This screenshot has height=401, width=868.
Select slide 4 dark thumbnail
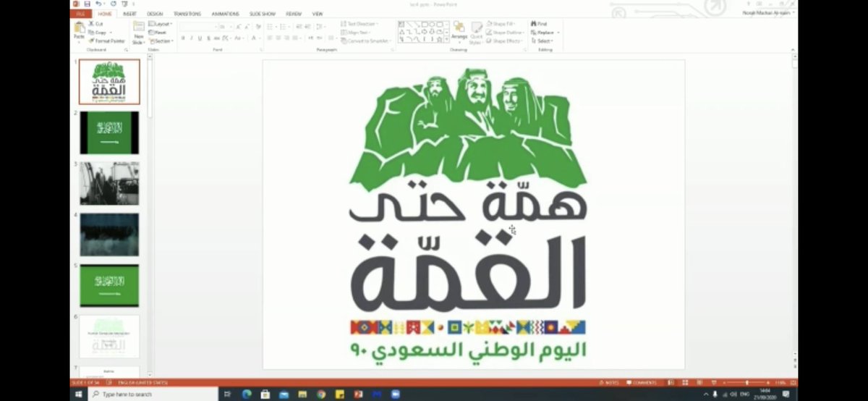click(x=109, y=235)
